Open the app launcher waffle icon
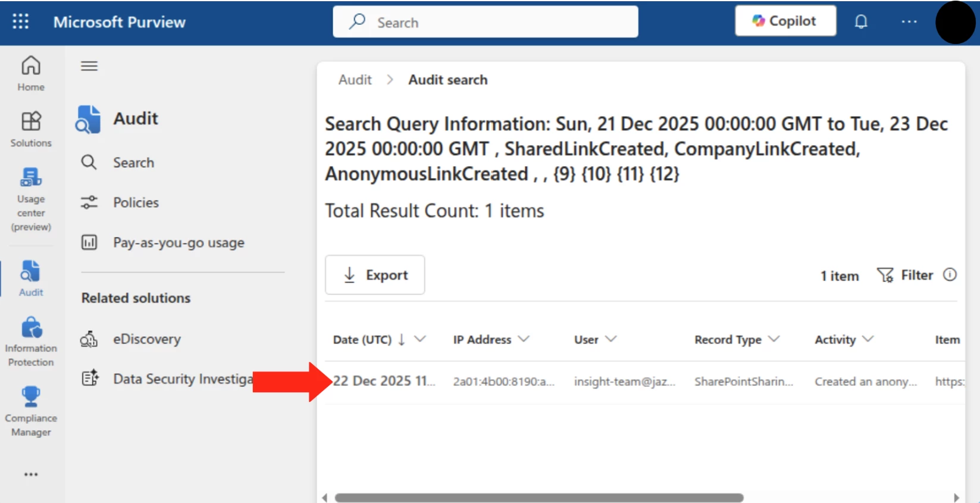 21,22
